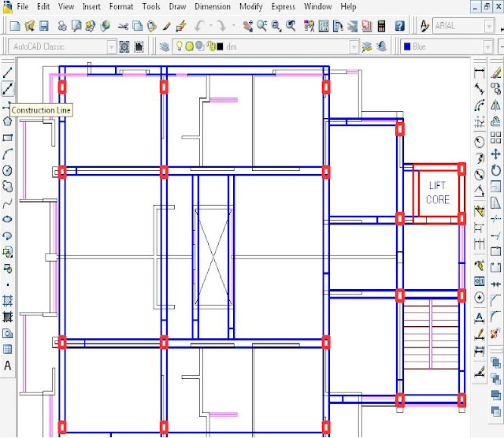Viewport: 504px width, 438px height.
Task: Select the Mirror modify tool
Action: [495, 105]
